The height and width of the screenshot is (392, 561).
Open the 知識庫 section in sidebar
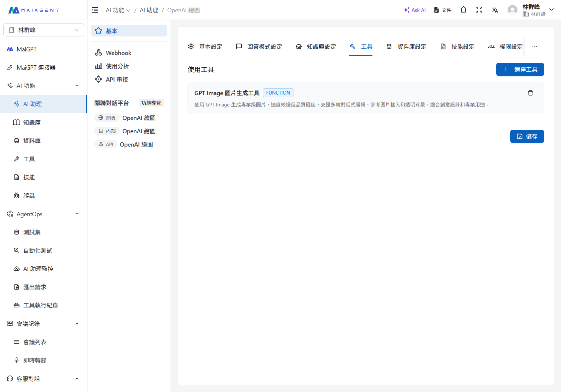click(x=32, y=122)
